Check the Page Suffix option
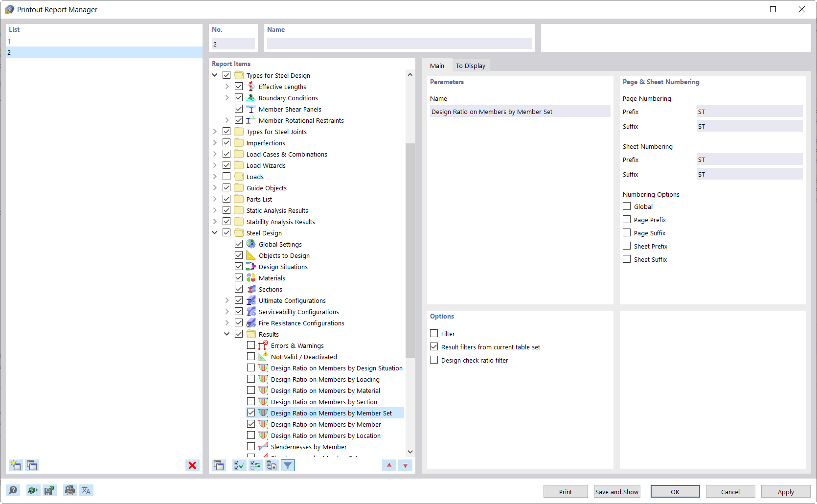Image resolution: width=817 pixels, height=504 pixels. point(627,232)
